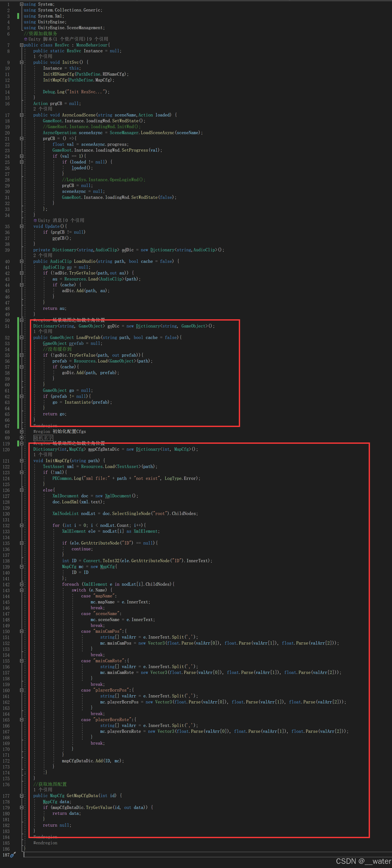Collapse the for loop at line 132
Screen dimensions: 392x868
tap(21, 525)
